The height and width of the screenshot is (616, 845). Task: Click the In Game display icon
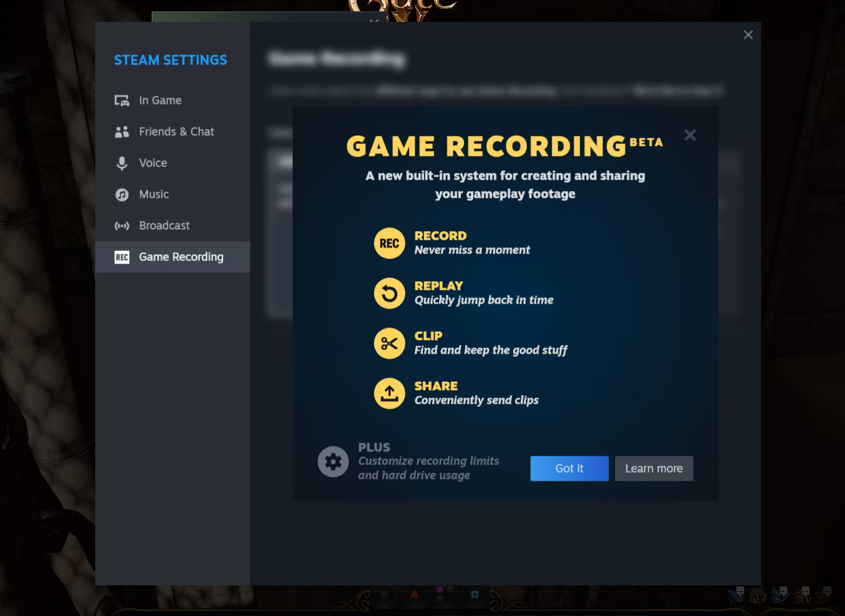tap(122, 100)
